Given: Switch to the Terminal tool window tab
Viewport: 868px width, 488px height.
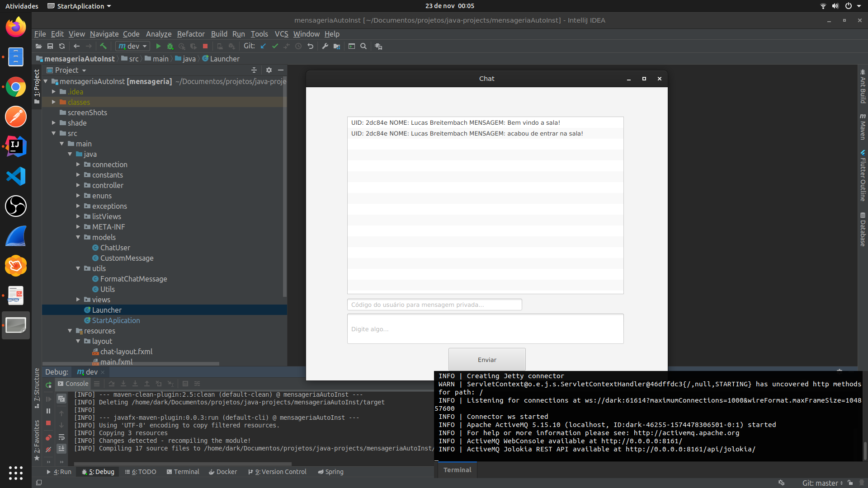Looking at the screenshot, I should point(183,472).
